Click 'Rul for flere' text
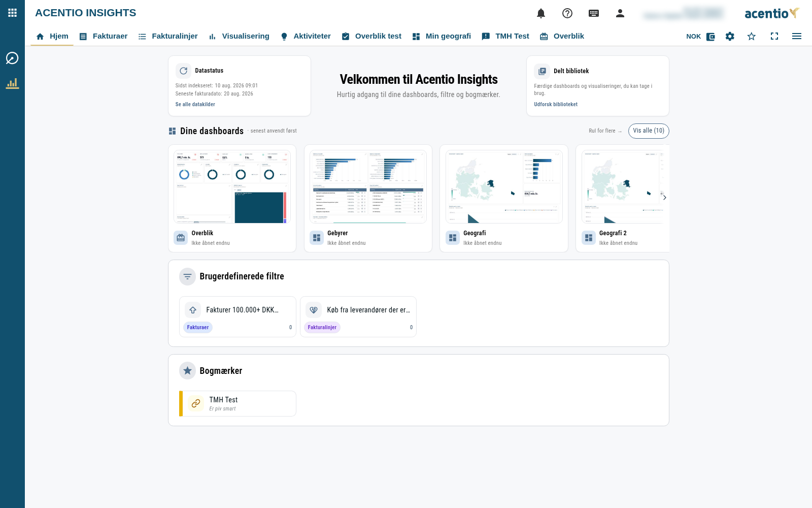Screen dimensions: 812x508 click(x=605, y=131)
